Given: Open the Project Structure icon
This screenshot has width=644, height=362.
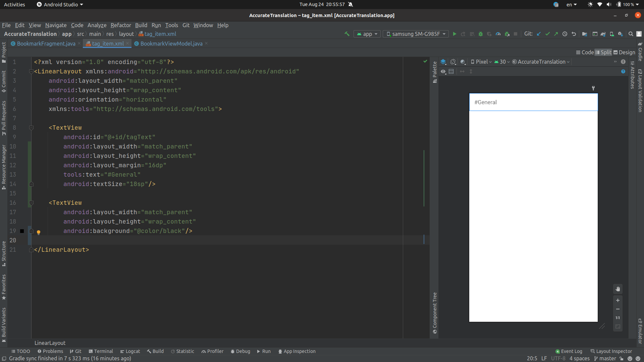Looking at the screenshot, I should click(585, 34).
